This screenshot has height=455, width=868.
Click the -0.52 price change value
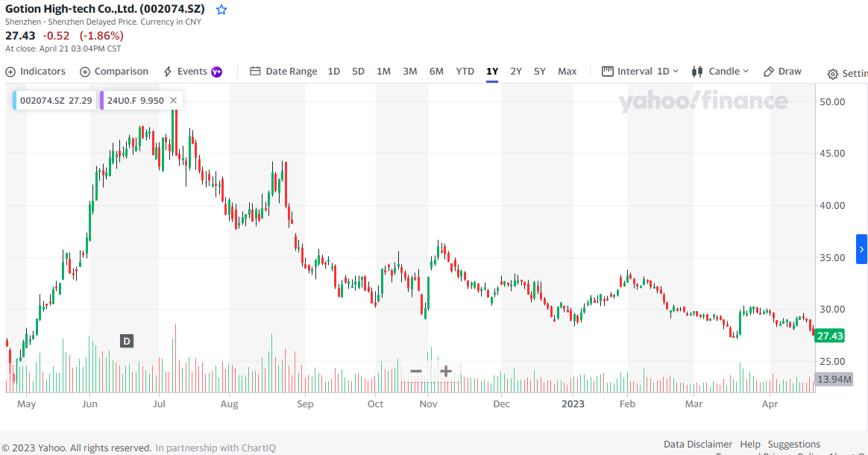tap(56, 35)
